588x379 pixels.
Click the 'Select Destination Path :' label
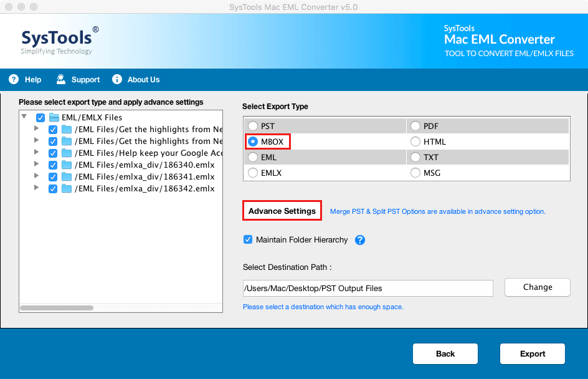coord(287,267)
